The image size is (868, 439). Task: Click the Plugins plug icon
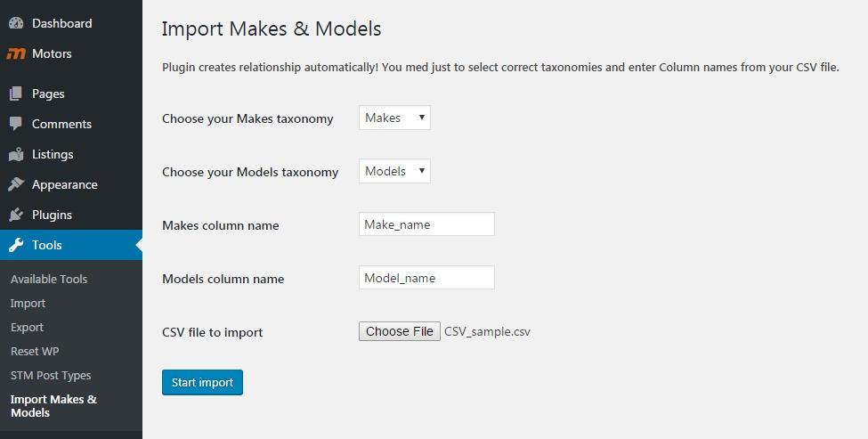[x=16, y=215]
